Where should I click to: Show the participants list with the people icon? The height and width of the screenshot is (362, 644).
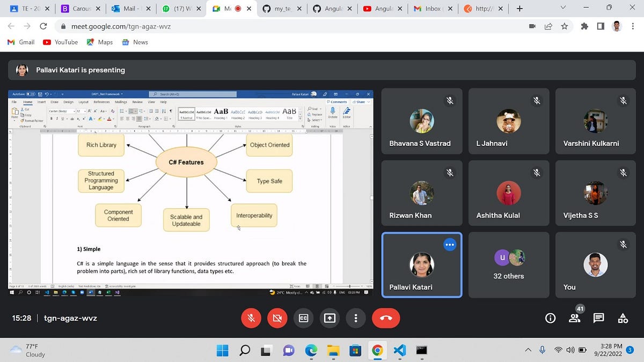click(x=574, y=318)
